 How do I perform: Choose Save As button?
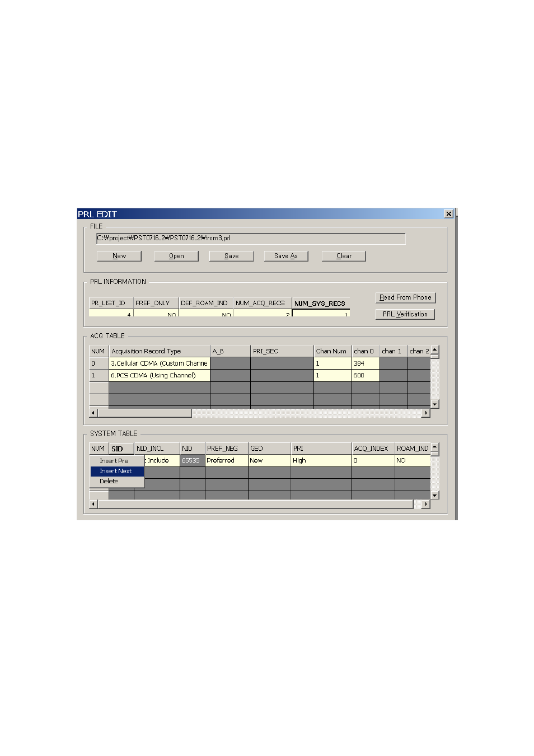(286, 256)
